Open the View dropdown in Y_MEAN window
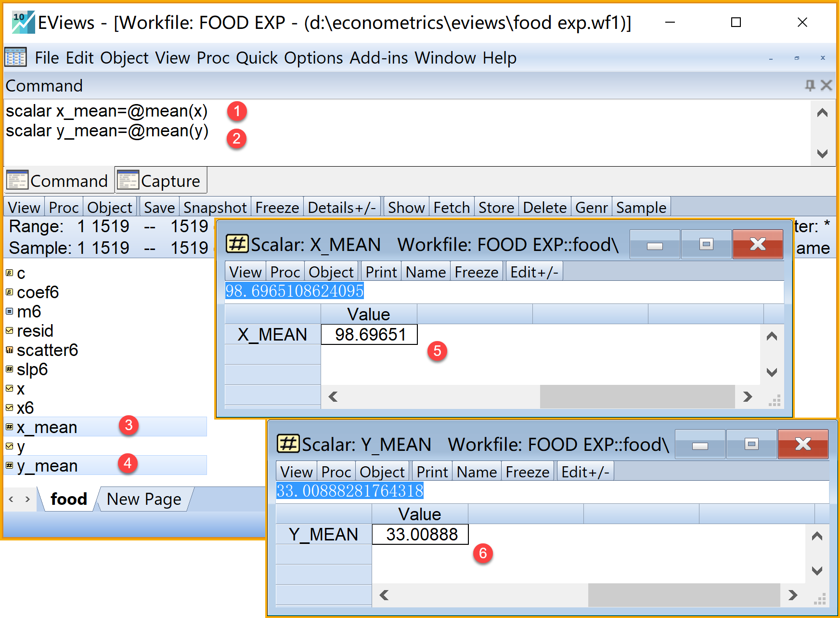Screen dimensions: 840x618 pos(296,472)
